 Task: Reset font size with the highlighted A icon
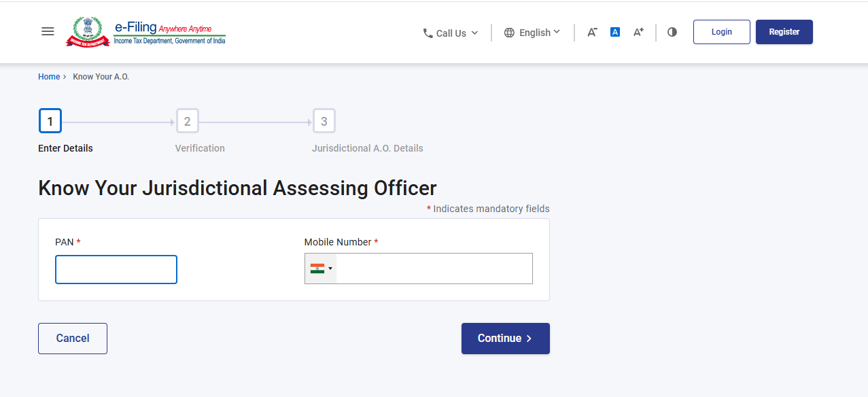click(614, 31)
